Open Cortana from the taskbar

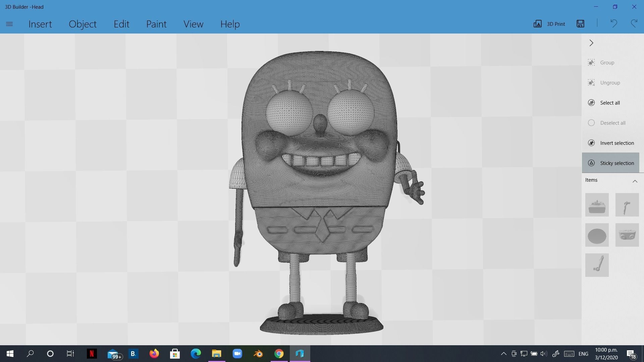pyautogui.click(x=50, y=354)
